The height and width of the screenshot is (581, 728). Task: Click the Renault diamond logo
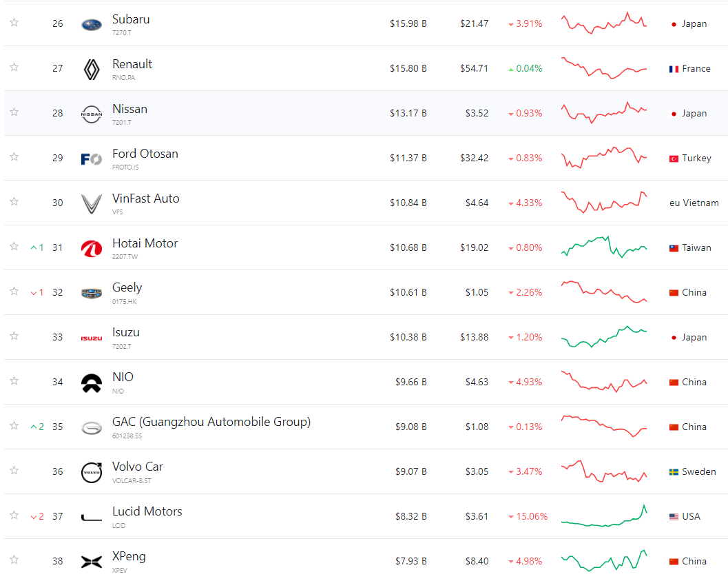point(92,70)
